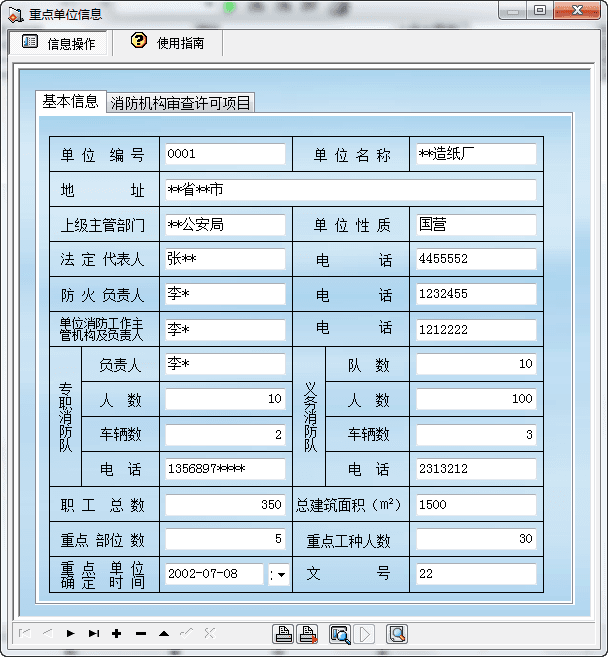Click the first printer icon
608x657 pixels.
pos(283,633)
